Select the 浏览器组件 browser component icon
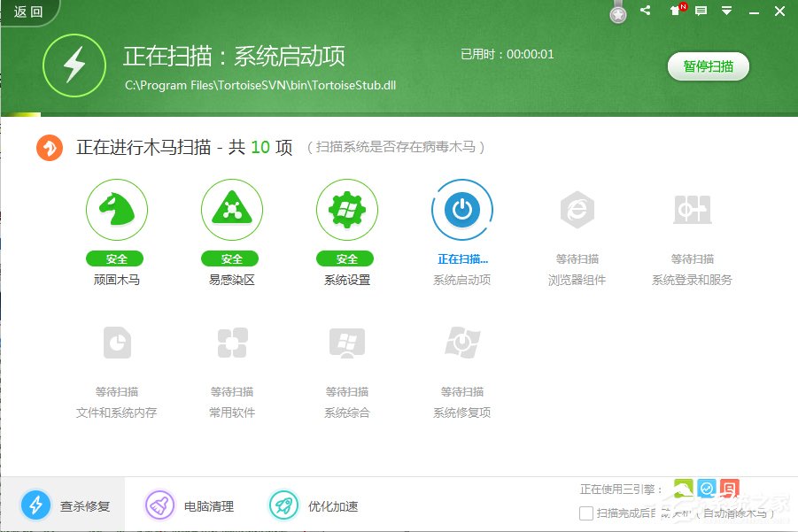 [577, 210]
